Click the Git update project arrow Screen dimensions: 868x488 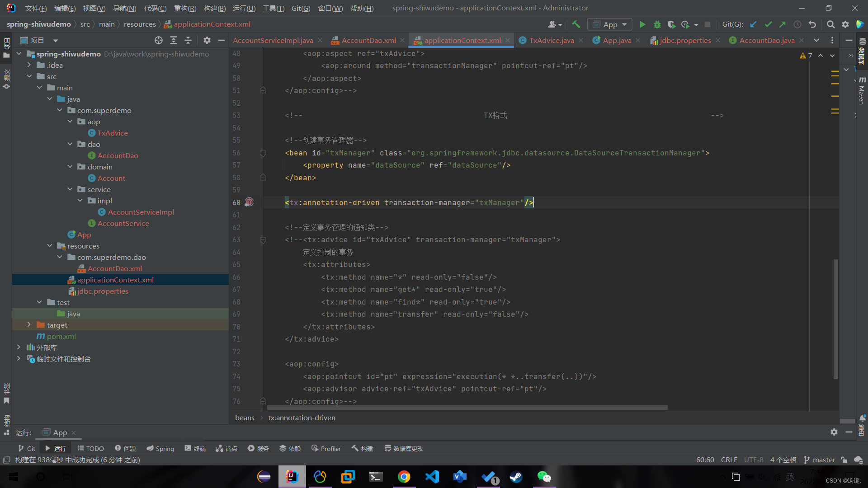pyautogui.click(x=753, y=24)
